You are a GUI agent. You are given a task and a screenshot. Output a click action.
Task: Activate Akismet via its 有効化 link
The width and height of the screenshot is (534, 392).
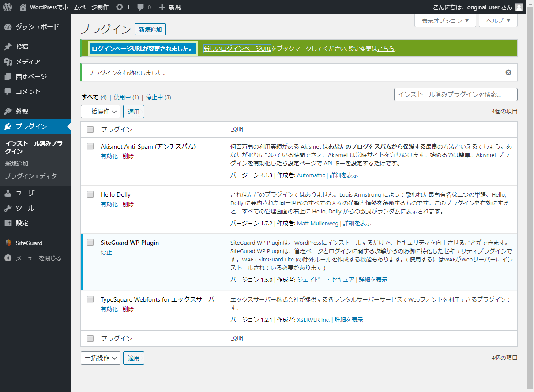tap(109, 156)
